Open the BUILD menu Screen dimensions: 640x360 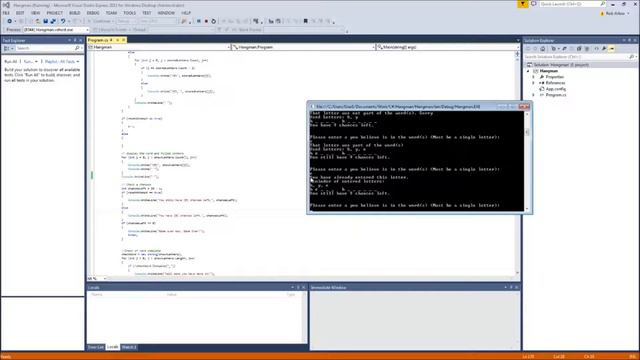tap(74, 13)
